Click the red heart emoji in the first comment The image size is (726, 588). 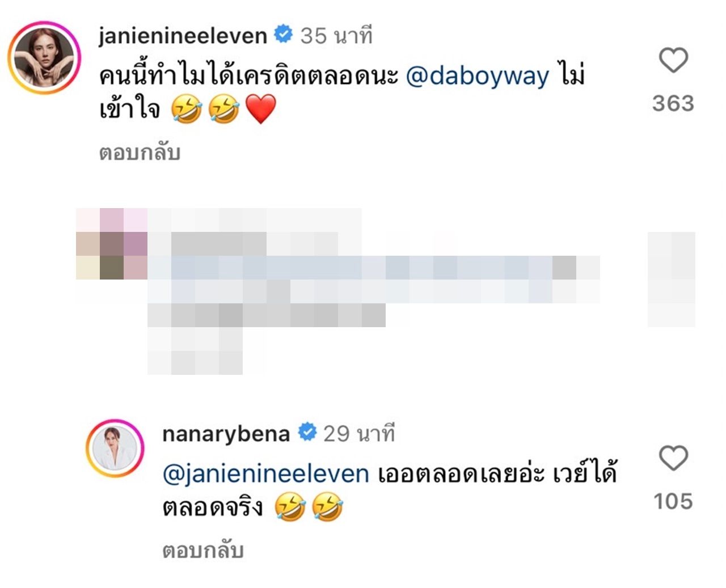pos(260,109)
